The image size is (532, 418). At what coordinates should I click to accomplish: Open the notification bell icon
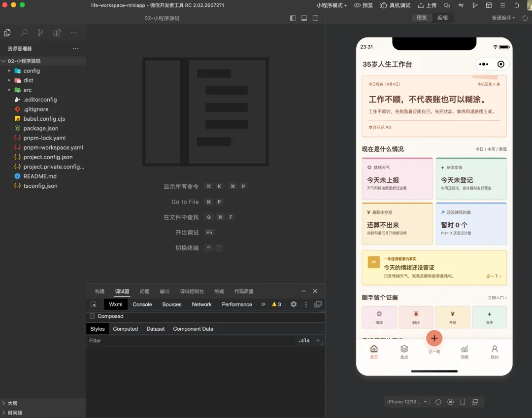(x=516, y=5)
